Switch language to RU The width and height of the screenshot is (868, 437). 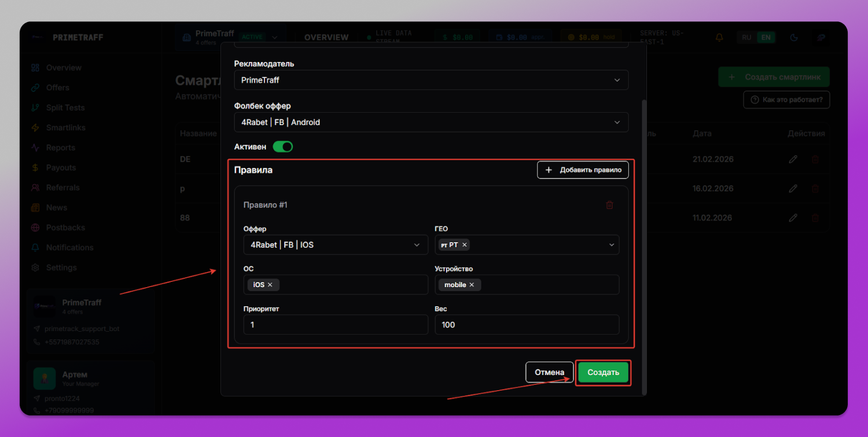[x=746, y=37]
